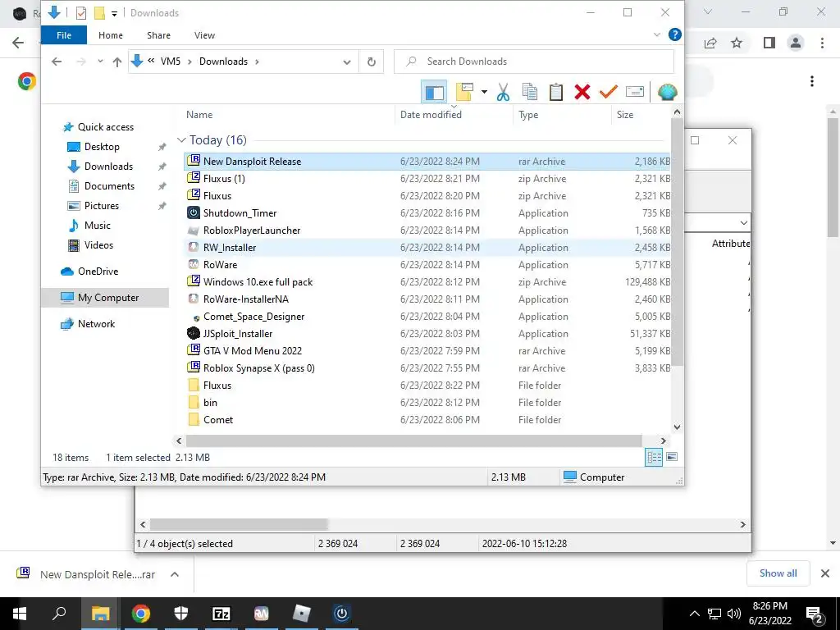Screen dimensions: 840x630
Task: Go back with Explorer back arrow
Action: [57, 62]
